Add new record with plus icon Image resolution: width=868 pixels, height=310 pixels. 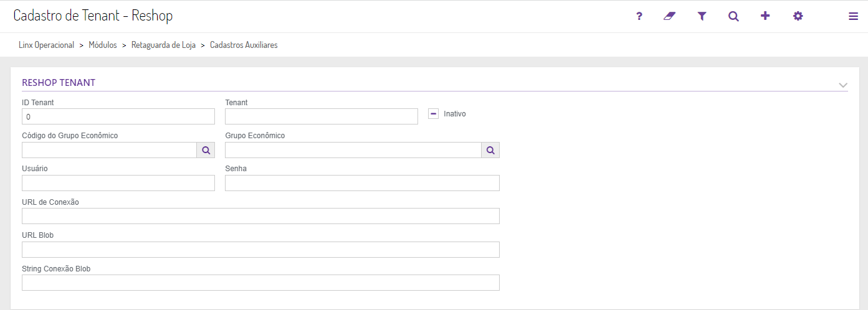point(765,16)
